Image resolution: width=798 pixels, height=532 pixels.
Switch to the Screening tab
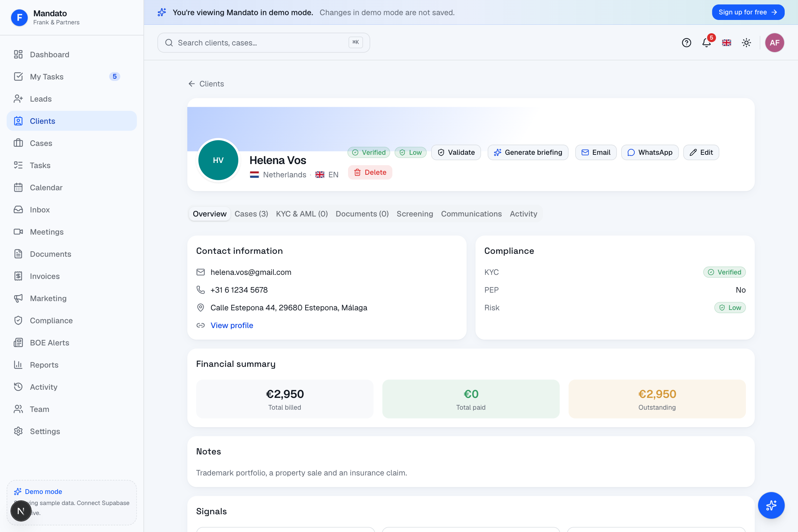(x=415, y=214)
